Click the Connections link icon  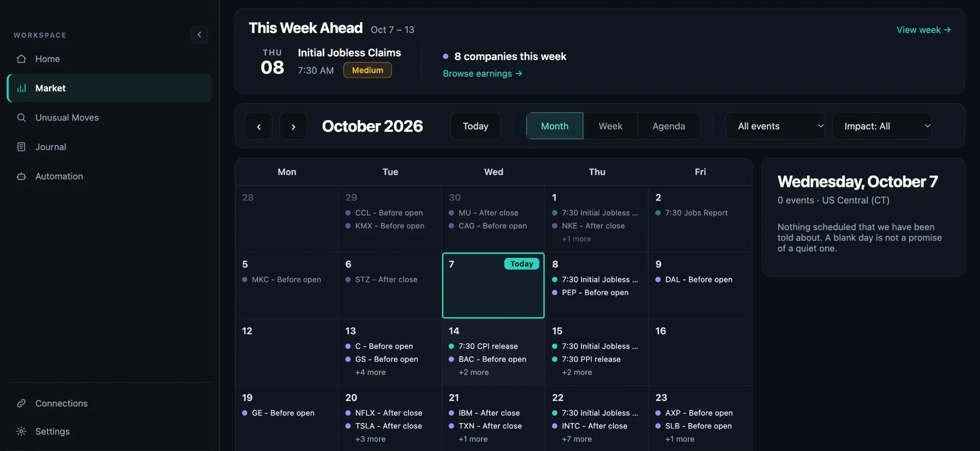[21, 403]
